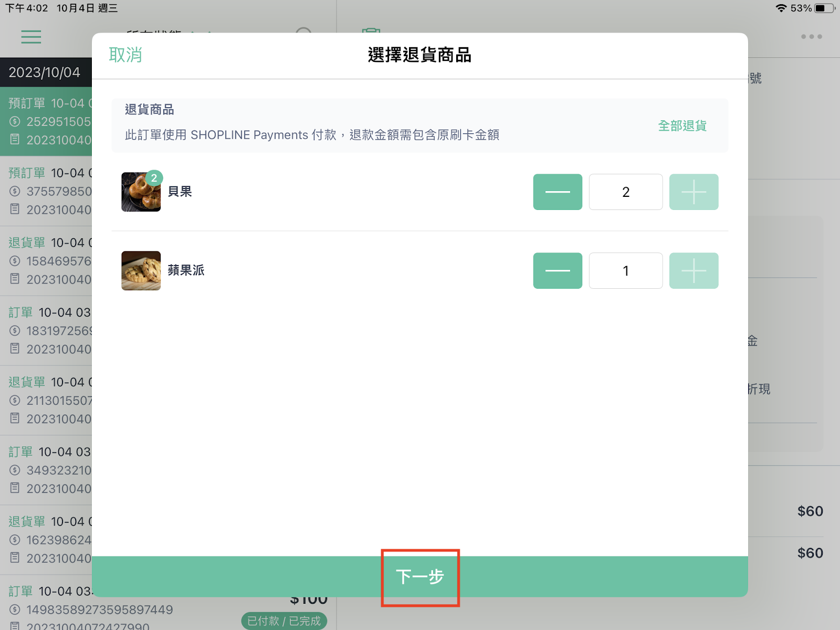Tap the battery status icon

coord(824,8)
